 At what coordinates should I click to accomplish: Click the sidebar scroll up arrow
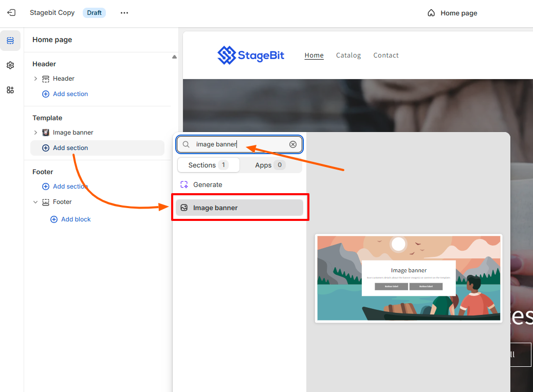point(174,57)
